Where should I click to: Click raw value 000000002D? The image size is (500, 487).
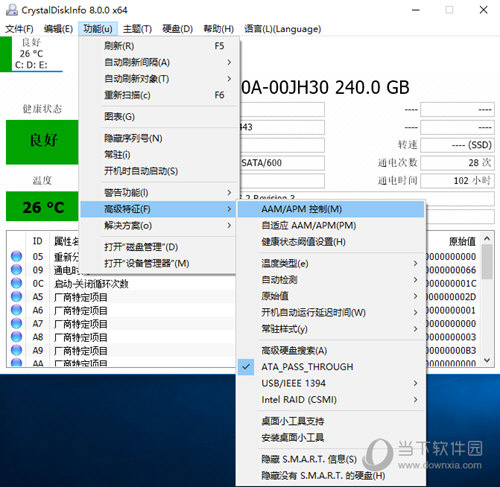click(x=451, y=297)
